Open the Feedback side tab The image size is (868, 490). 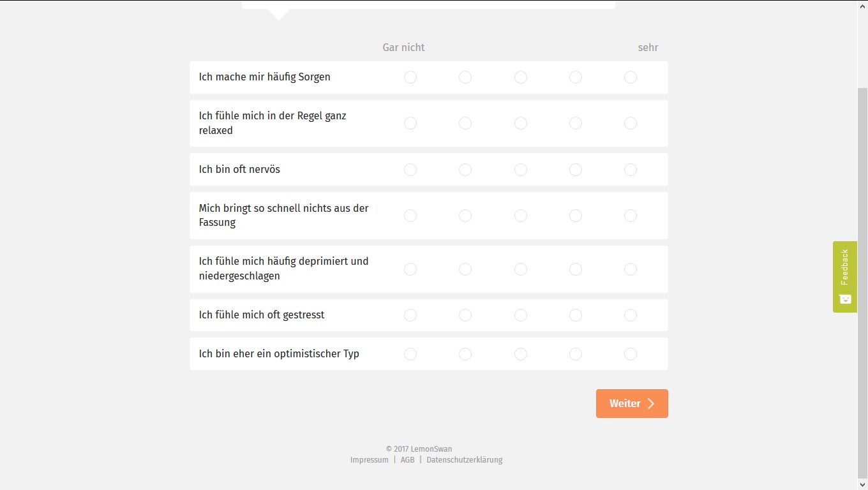[844, 268]
